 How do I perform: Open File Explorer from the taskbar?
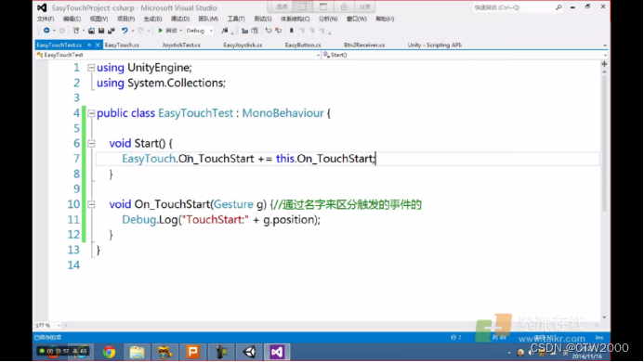click(137, 352)
